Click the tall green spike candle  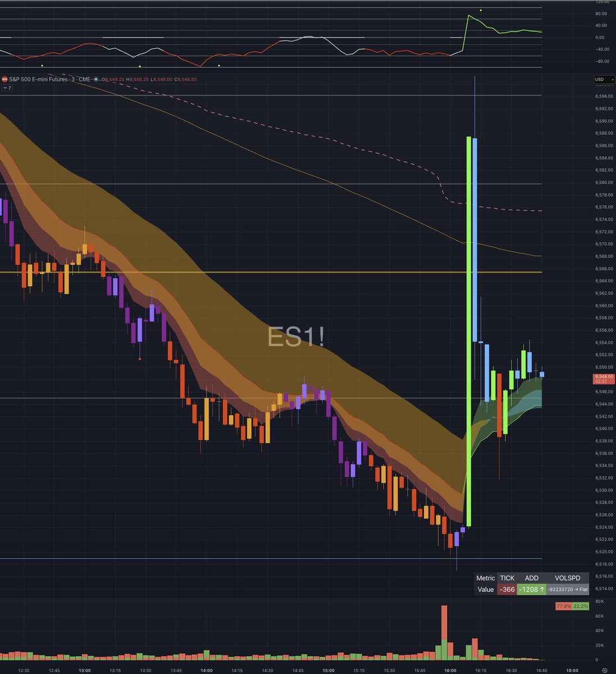[x=468, y=331]
